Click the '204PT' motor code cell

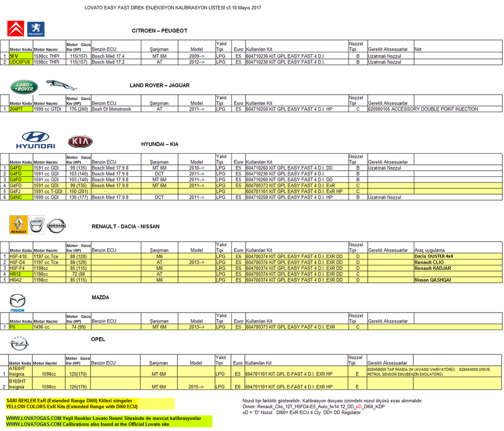pos(21,109)
